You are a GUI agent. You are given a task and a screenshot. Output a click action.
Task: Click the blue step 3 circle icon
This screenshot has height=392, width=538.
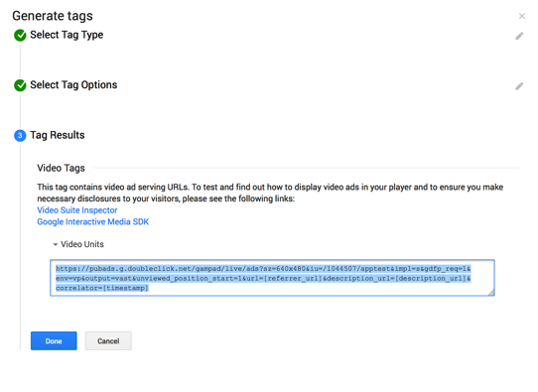[20, 136]
